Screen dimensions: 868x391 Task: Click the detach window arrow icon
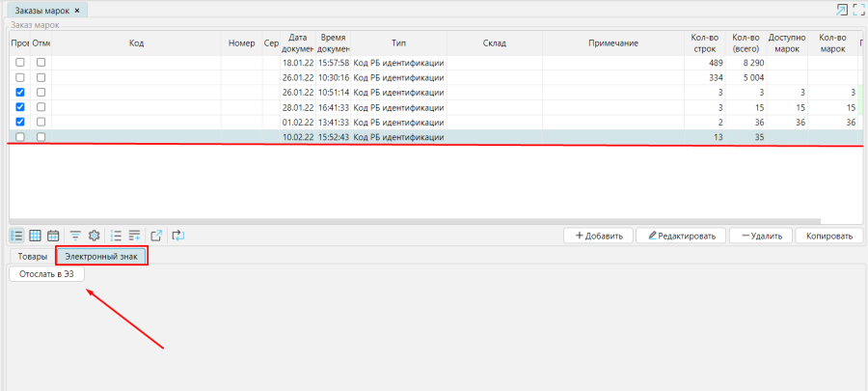[841, 10]
